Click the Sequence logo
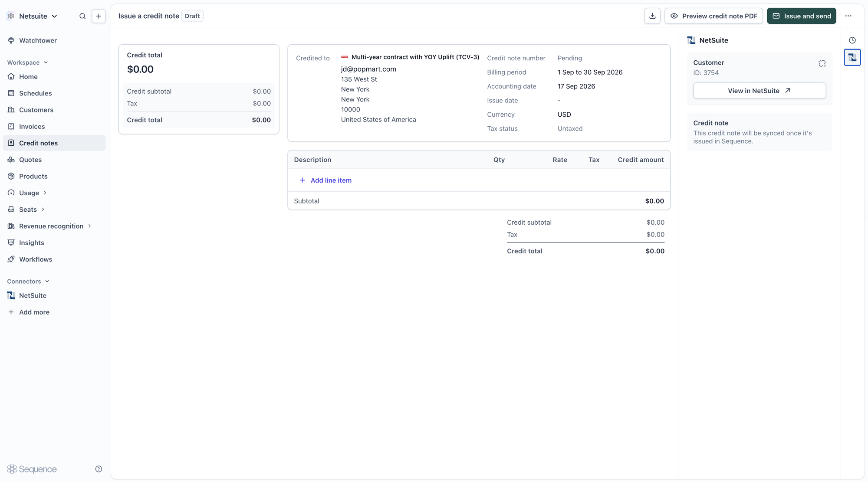868x482 pixels. click(x=32, y=469)
